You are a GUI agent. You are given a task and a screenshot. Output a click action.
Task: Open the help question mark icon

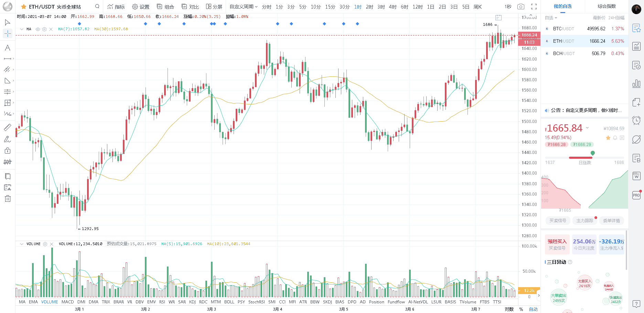[x=636, y=304]
